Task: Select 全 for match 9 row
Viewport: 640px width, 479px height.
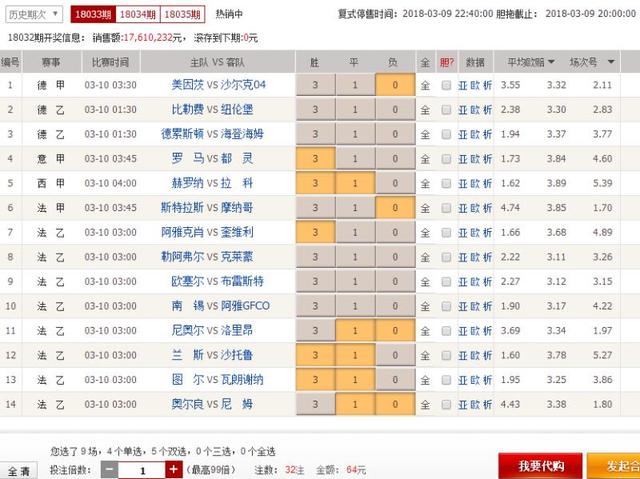Action: point(425,282)
